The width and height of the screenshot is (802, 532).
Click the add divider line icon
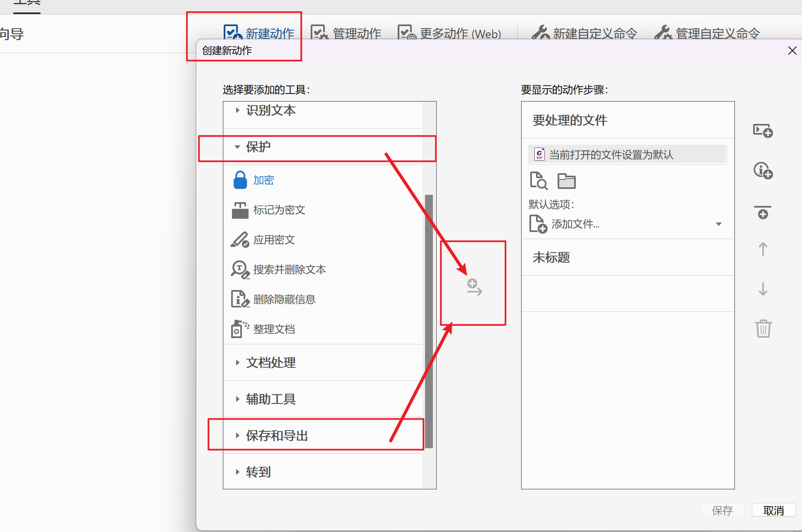tap(763, 212)
